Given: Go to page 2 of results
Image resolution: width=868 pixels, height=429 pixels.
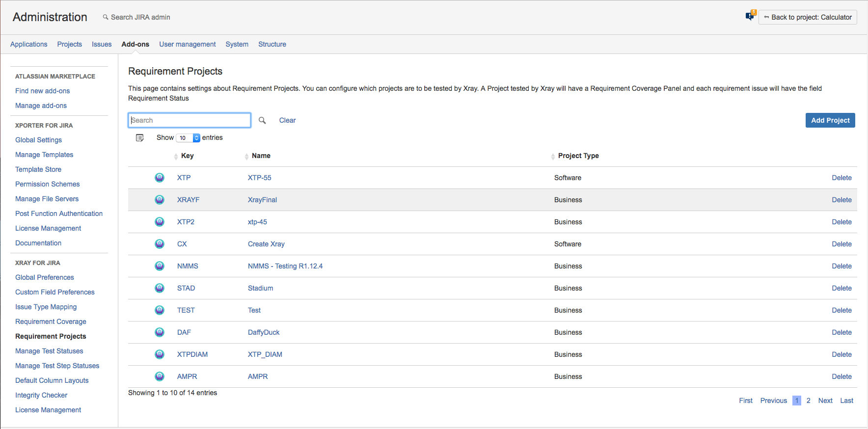Looking at the screenshot, I should pyautogui.click(x=808, y=401).
